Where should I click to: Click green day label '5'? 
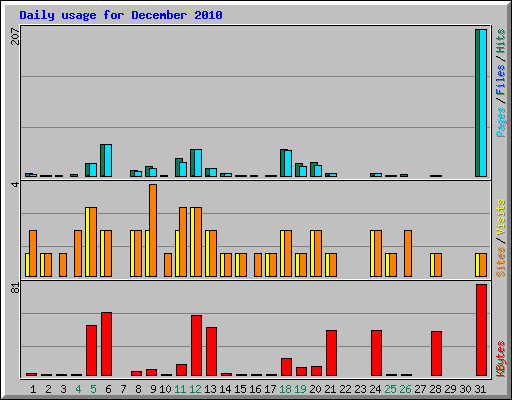[93, 389]
